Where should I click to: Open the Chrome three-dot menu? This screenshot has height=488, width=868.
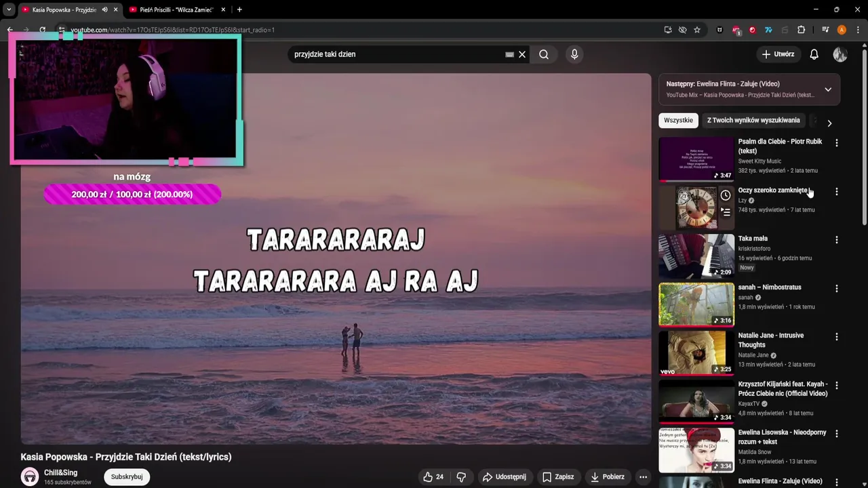(x=857, y=30)
